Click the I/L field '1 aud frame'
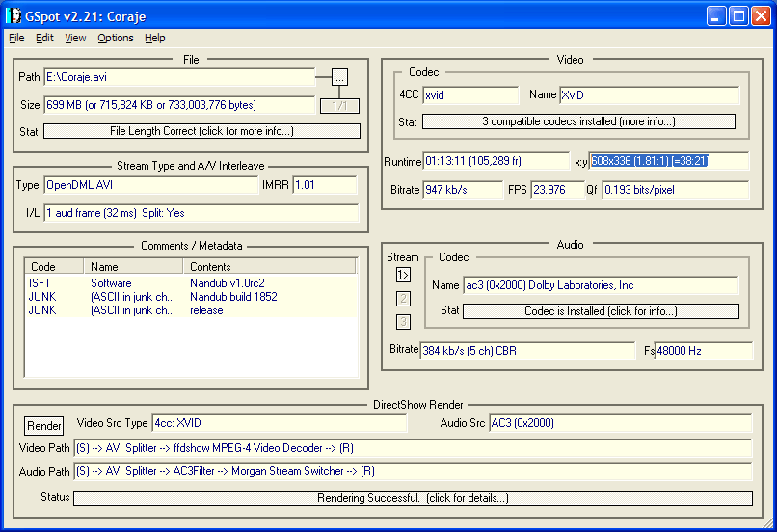Viewport: 777px width, 532px height. [201, 213]
